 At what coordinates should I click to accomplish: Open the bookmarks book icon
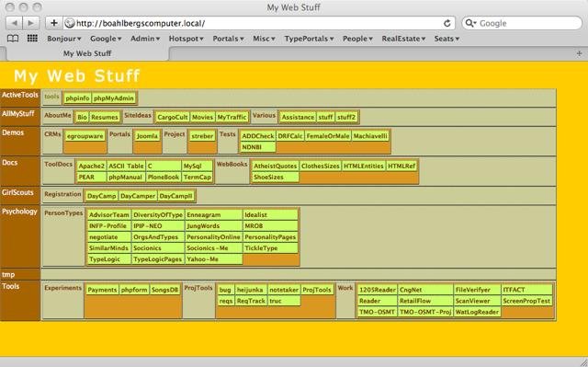[x=13, y=39]
